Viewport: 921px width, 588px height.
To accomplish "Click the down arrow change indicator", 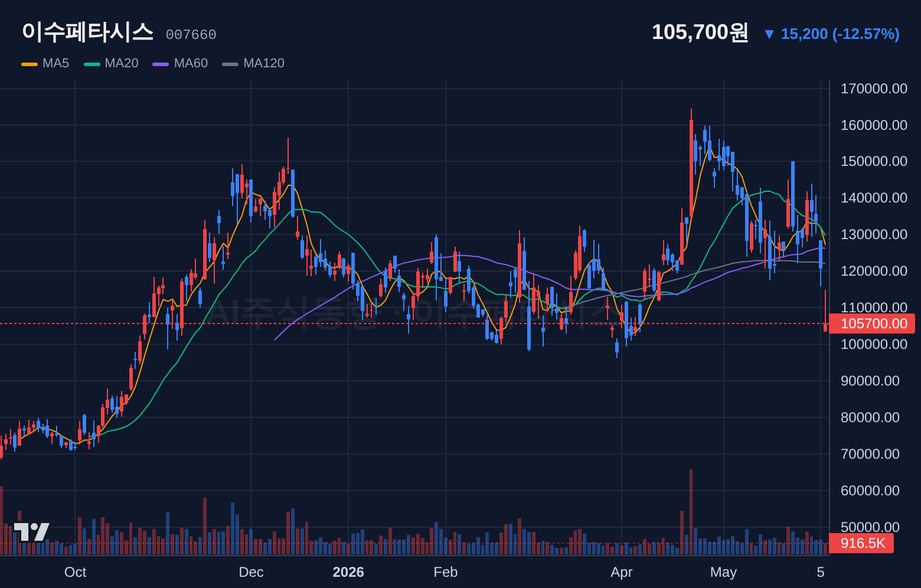I will [769, 34].
